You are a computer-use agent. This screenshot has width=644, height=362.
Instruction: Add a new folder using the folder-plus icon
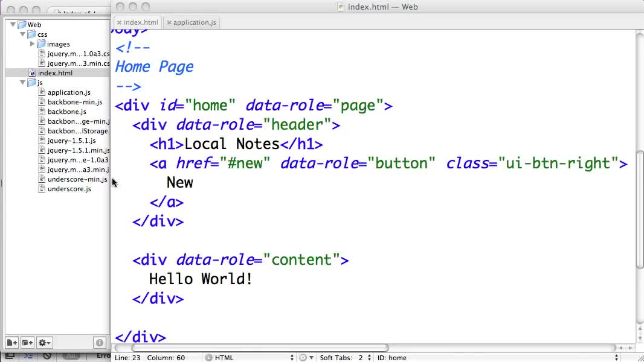click(x=27, y=343)
